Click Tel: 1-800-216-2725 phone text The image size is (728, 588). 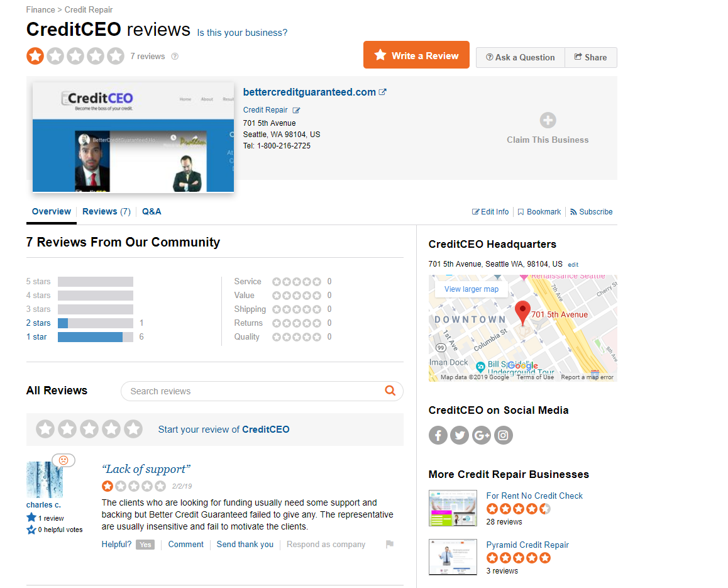coord(277,146)
